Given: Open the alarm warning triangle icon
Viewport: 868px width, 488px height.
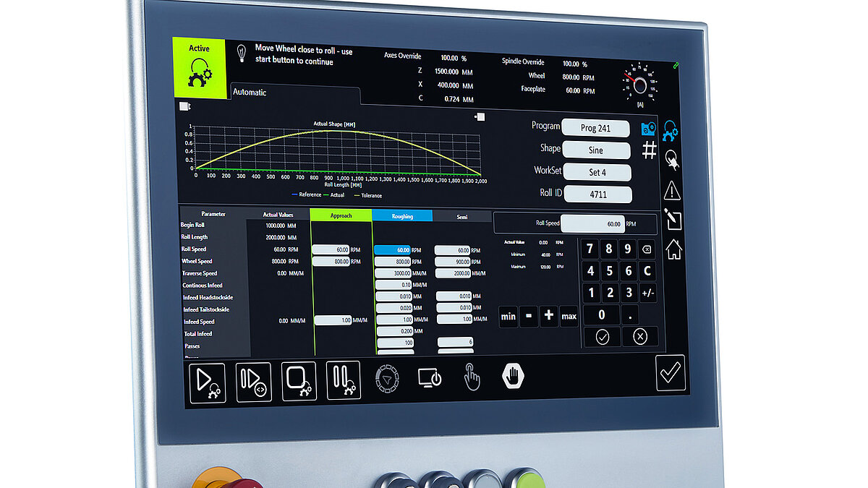Looking at the screenshot, I should (x=672, y=189).
